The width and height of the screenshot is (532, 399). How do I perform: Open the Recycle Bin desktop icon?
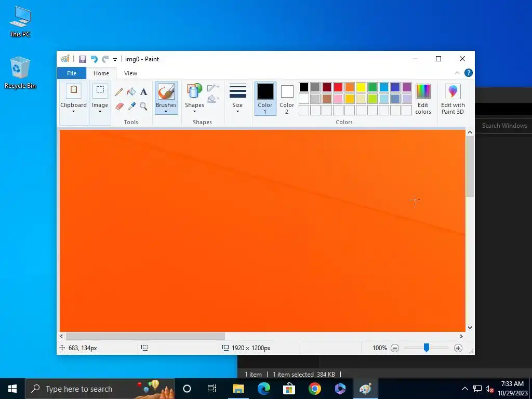click(x=20, y=73)
